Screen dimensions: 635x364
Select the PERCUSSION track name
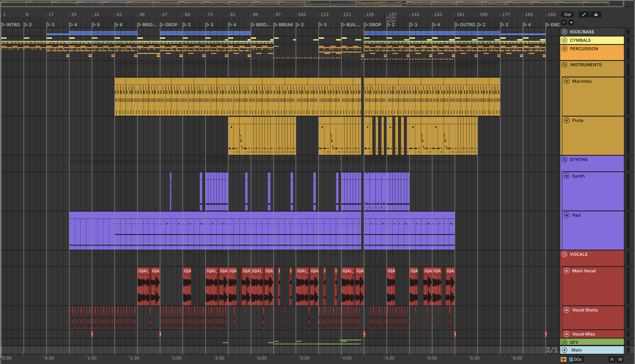point(584,49)
